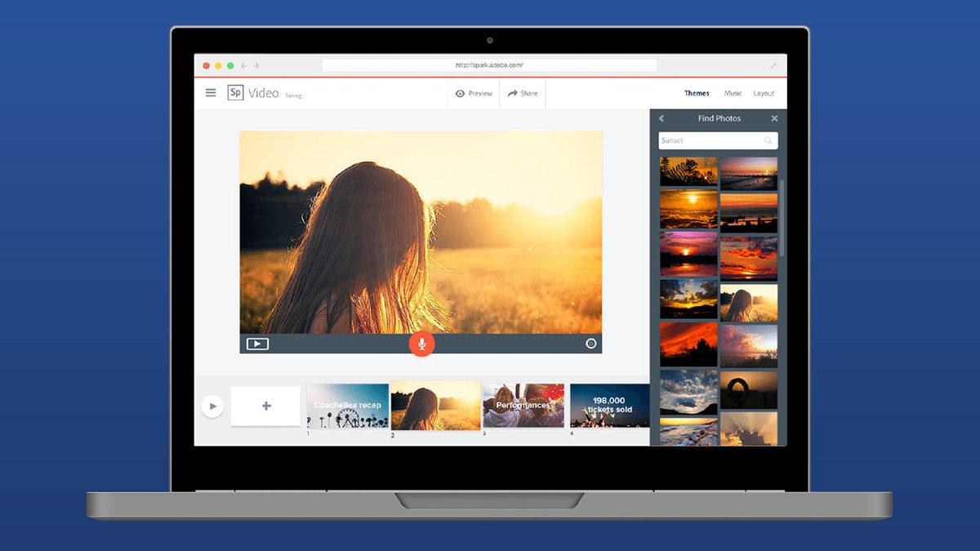Click the layout preview icon on the slide
This screenshot has width=980, height=551.
[x=256, y=344]
